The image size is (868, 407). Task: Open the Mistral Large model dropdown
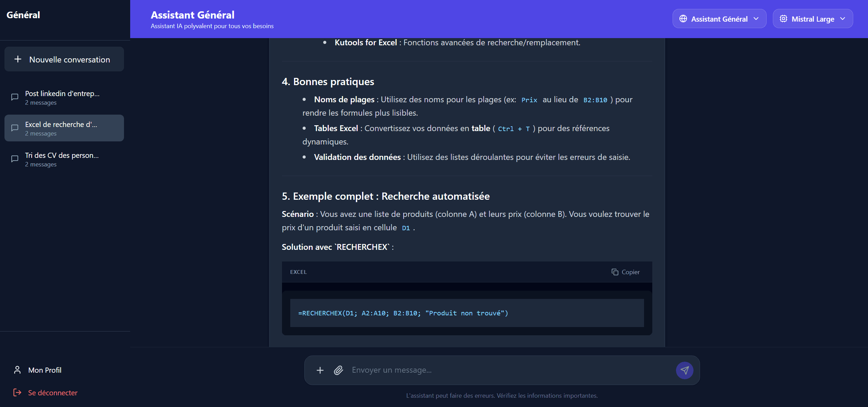click(x=813, y=19)
